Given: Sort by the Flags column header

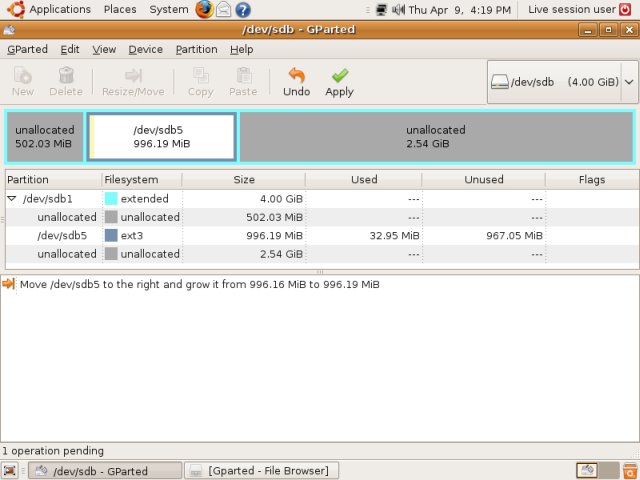Looking at the screenshot, I should click(592, 180).
